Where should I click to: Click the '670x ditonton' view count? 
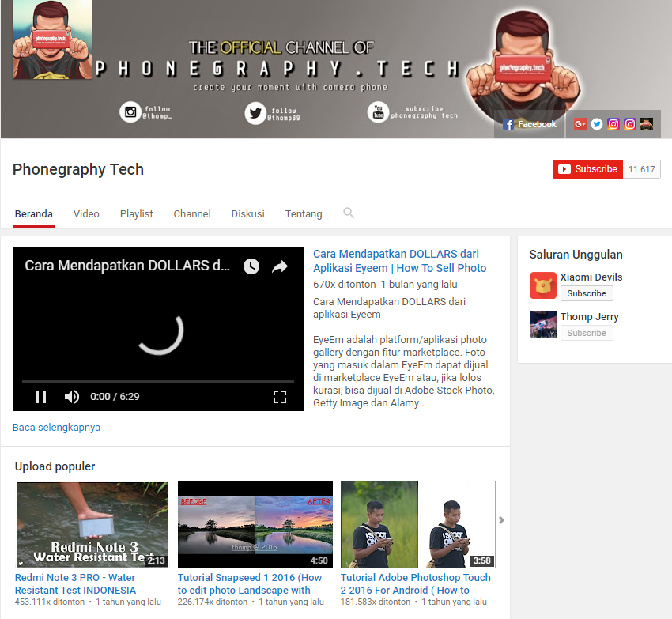[x=344, y=285]
